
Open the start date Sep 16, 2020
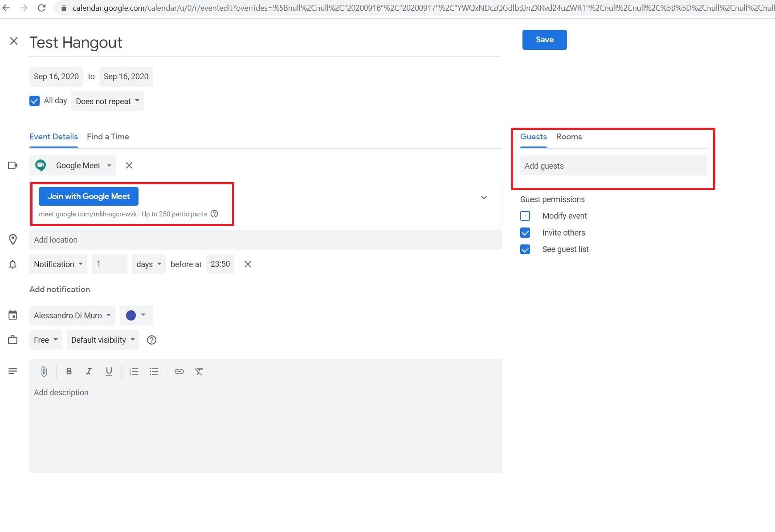coord(56,77)
